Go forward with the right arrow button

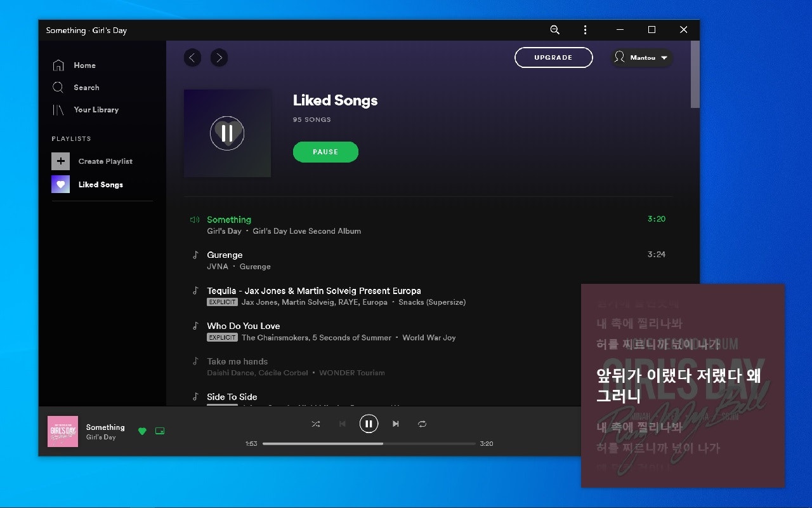pos(219,58)
